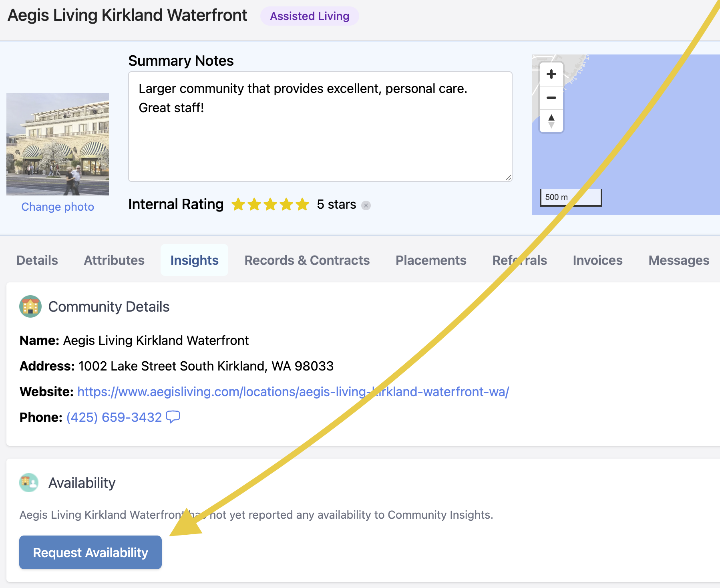This screenshot has width=720, height=588.
Task: Zoom out on the map
Action: click(551, 98)
